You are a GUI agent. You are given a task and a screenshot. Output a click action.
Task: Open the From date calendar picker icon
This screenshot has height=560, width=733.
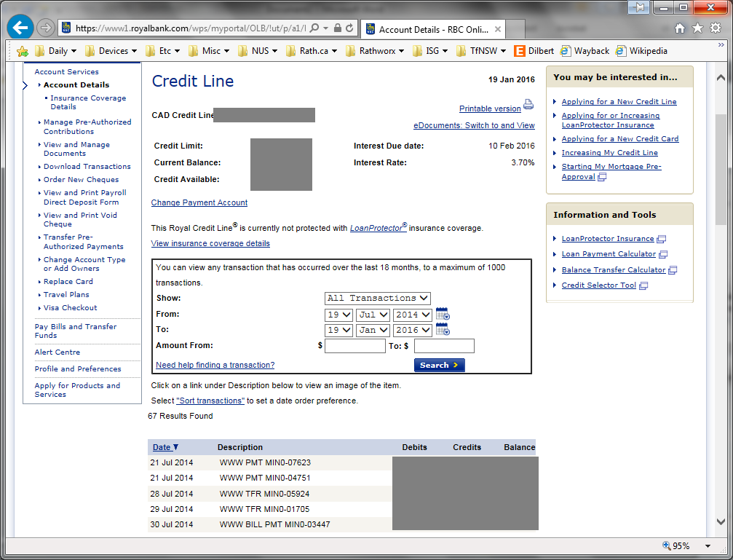[x=443, y=315]
